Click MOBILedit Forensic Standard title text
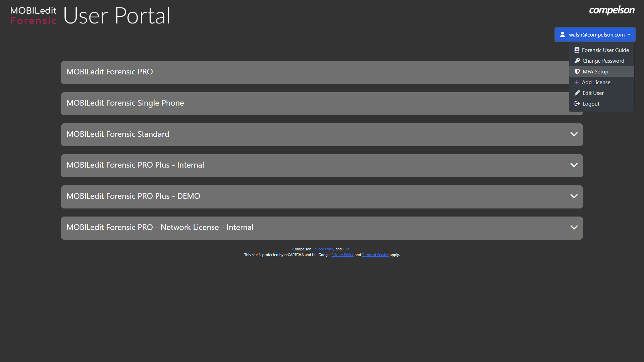Image resolution: width=644 pixels, height=362 pixels. [118, 134]
